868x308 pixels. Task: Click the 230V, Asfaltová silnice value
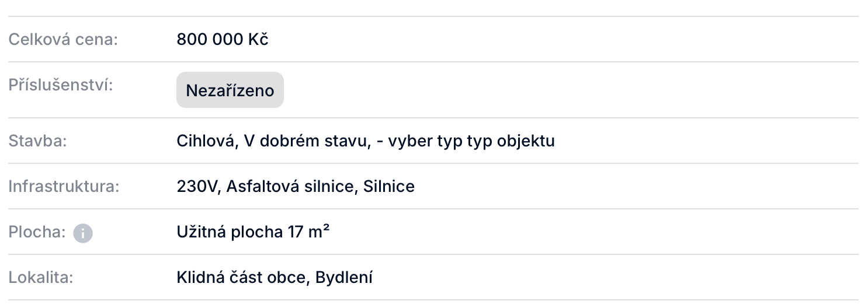(x=268, y=187)
